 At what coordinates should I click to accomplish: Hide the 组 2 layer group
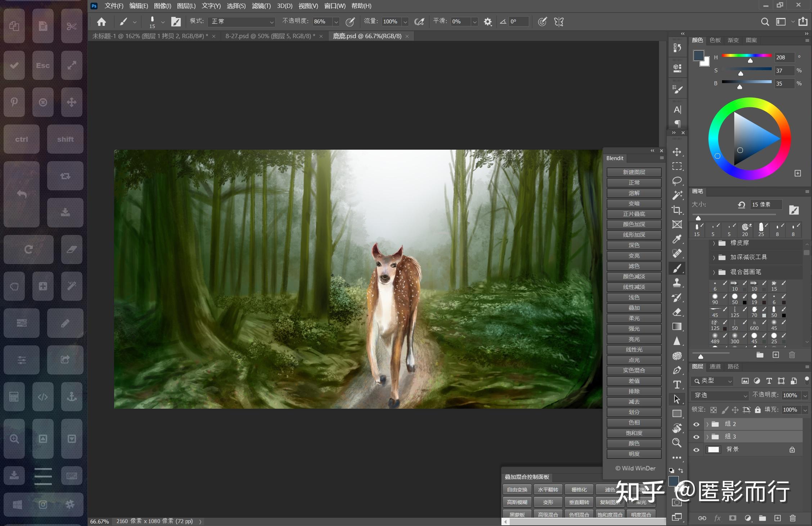pyautogui.click(x=696, y=424)
